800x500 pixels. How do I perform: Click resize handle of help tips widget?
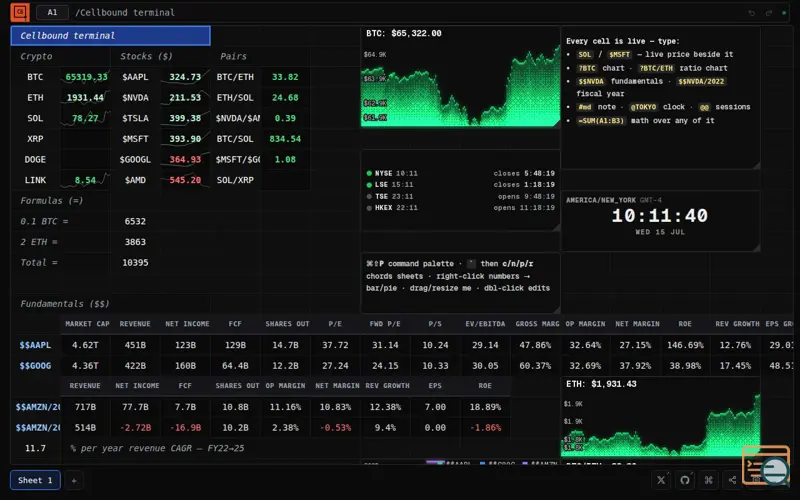coord(757,165)
